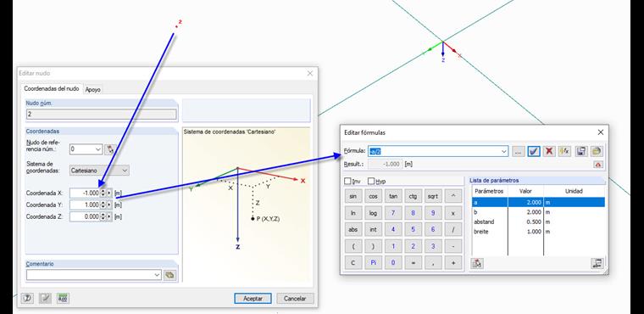Expand the Comentario dropdown
The height and width of the screenshot is (314, 644).
point(158,275)
